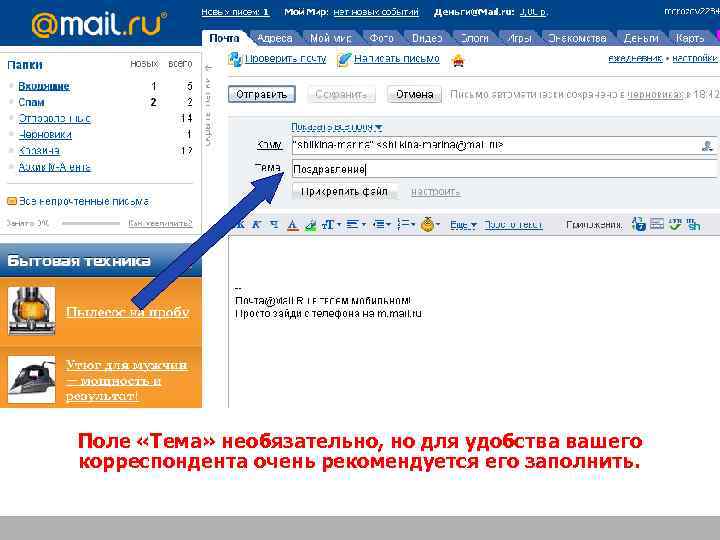
Task: Open the Еще dropdown in editor toolbar
Action: click(x=463, y=225)
